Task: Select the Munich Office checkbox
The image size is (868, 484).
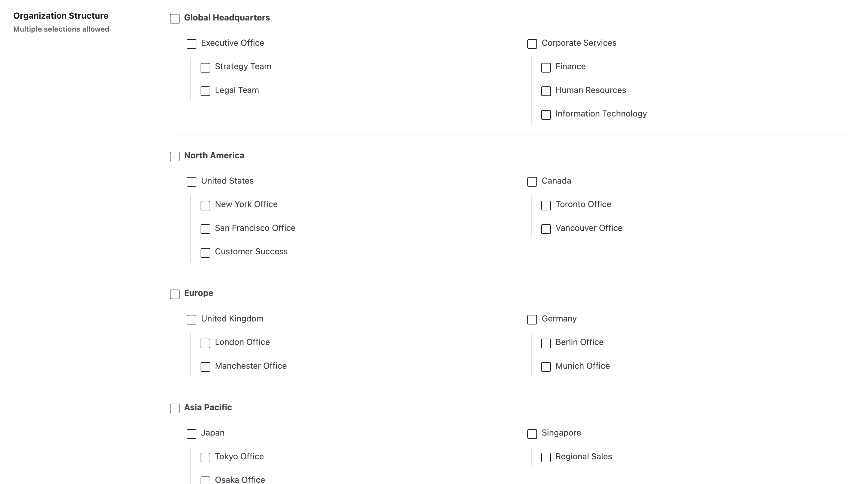Action: tap(546, 367)
